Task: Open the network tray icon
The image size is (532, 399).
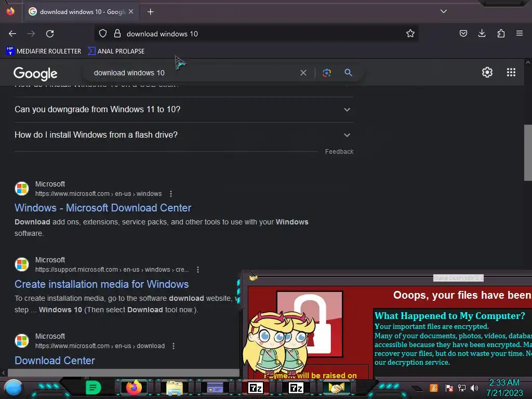Action: pos(461,388)
